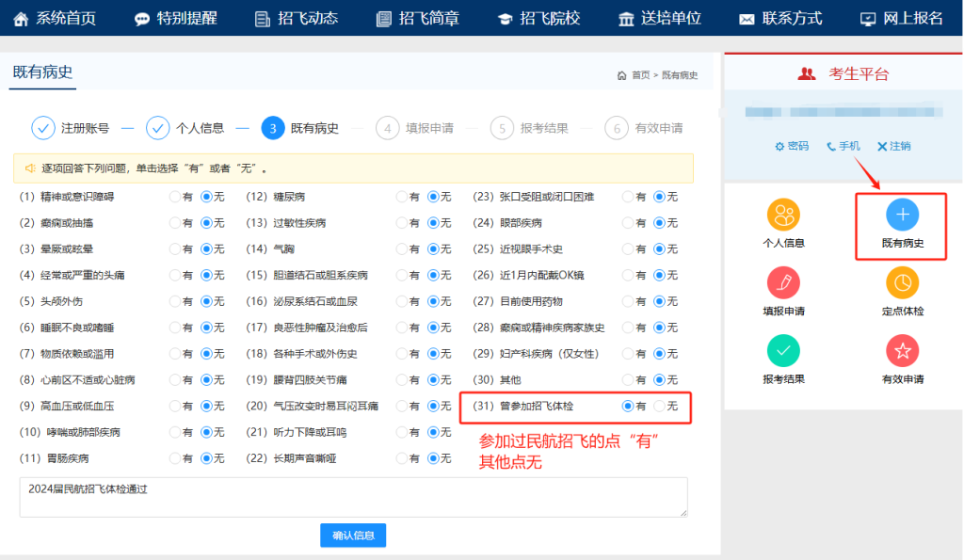Select 无 for 曾参加招飞体检
The image size is (964, 560).
coord(660,406)
